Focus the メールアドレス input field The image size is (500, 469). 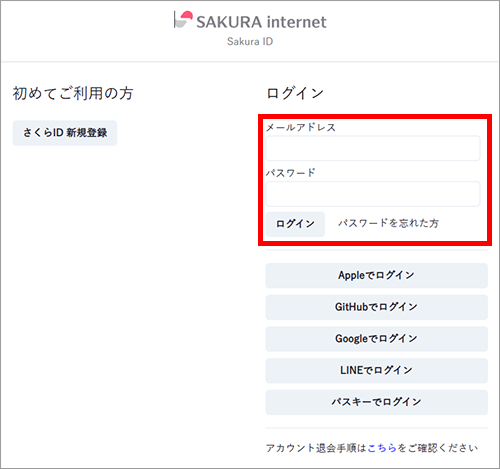(x=373, y=148)
